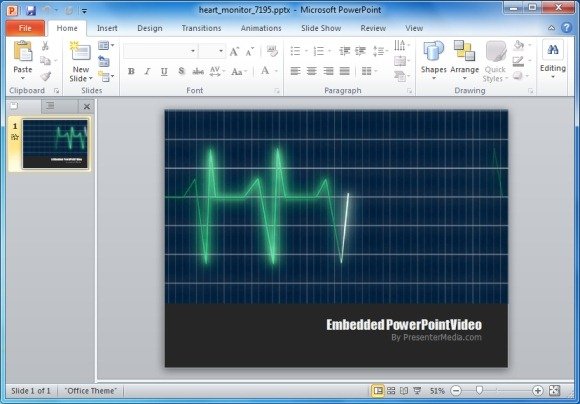Select Normal view in status bar
This screenshot has width=580, height=404.
(x=378, y=390)
